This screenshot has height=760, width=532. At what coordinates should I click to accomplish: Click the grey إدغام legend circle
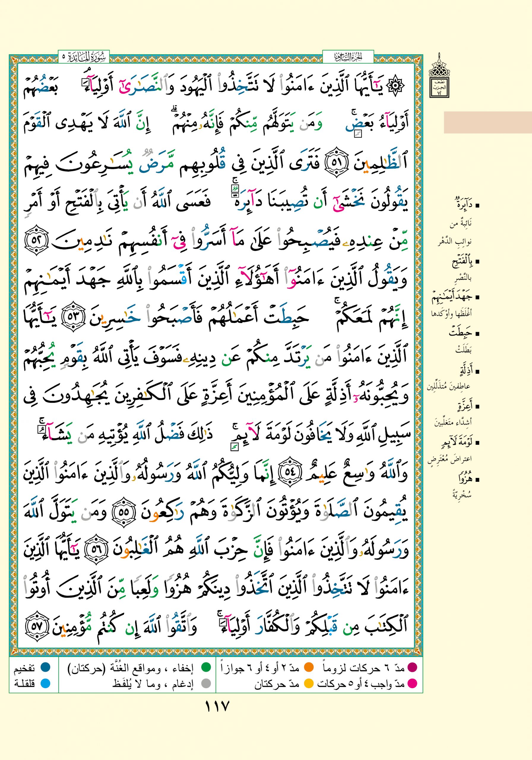click(206, 683)
